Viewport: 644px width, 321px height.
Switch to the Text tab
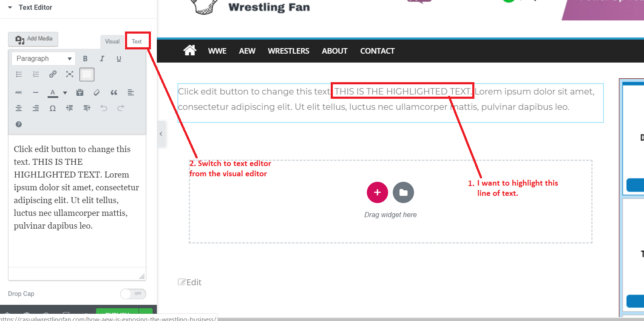pyautogui.click(x=137, y=41)
